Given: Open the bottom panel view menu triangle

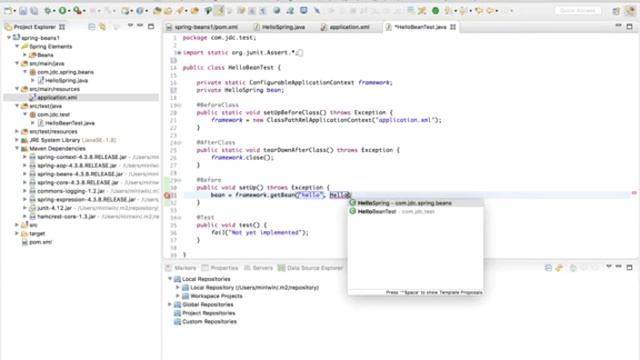Looking at the screenshot, I should (609, 267).
